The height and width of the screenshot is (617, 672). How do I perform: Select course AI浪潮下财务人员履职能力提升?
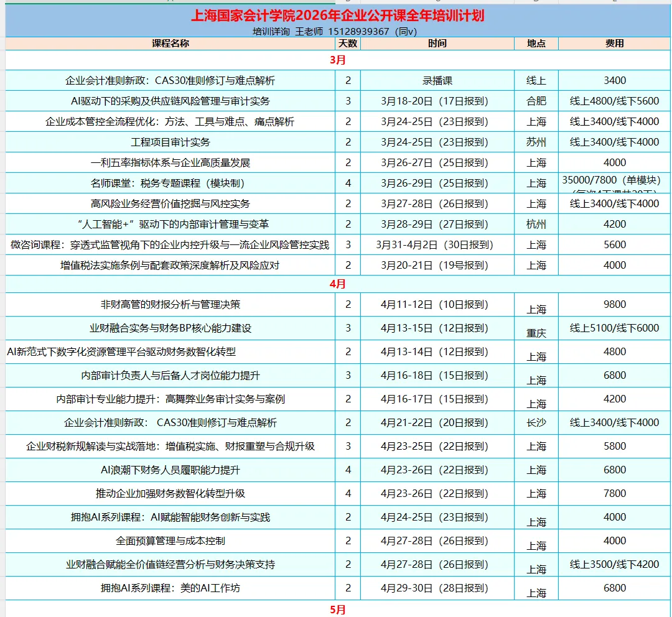tap(170, 470)
